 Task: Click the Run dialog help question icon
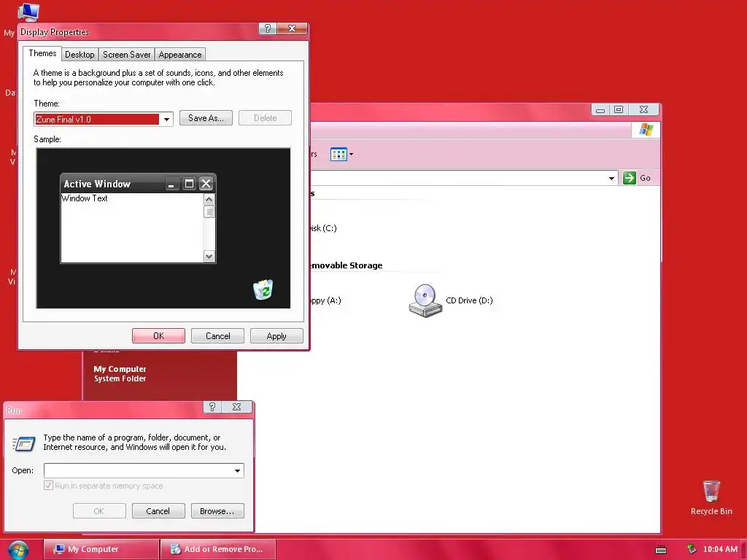pyautogui.click(x=212, y=407)
